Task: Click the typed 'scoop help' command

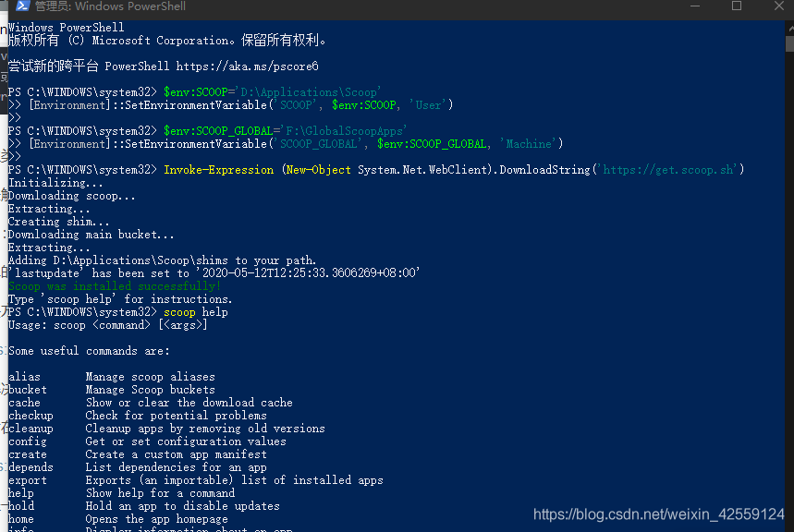Action: pos(195,312)
